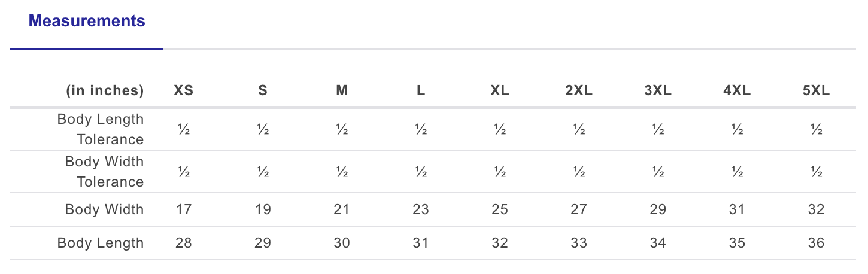Select the XS size column header

(184, 91)
